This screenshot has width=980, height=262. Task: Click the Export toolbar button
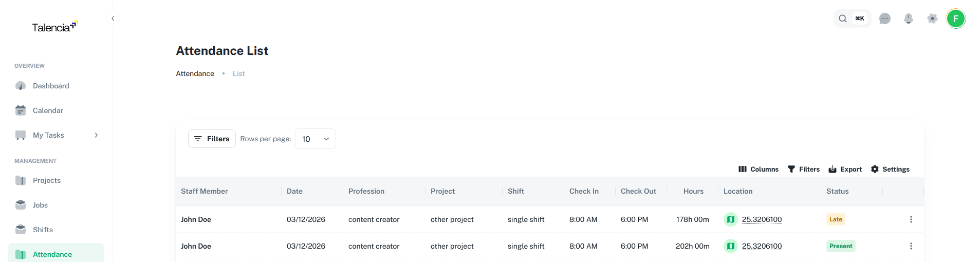coord(845,169)
